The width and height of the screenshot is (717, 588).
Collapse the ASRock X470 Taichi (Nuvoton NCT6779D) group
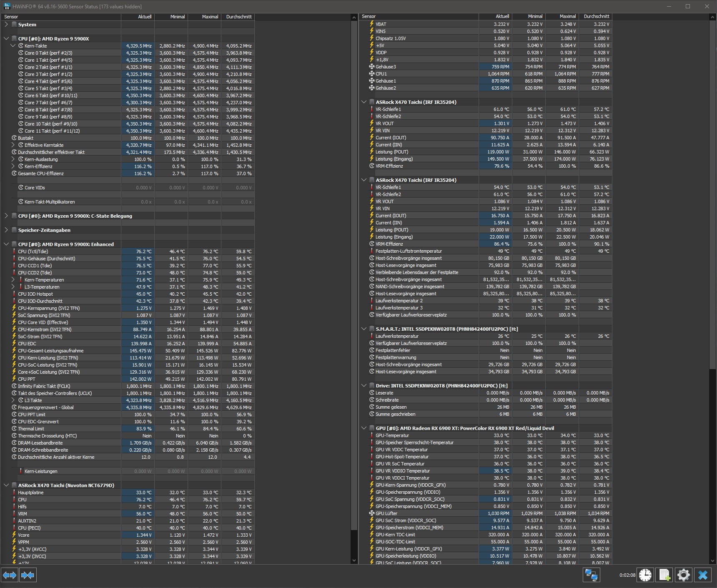(x=6, y=485)
